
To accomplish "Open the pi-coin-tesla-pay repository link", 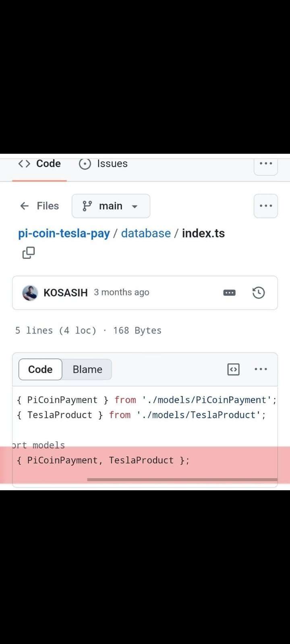I will click(64, 233).
